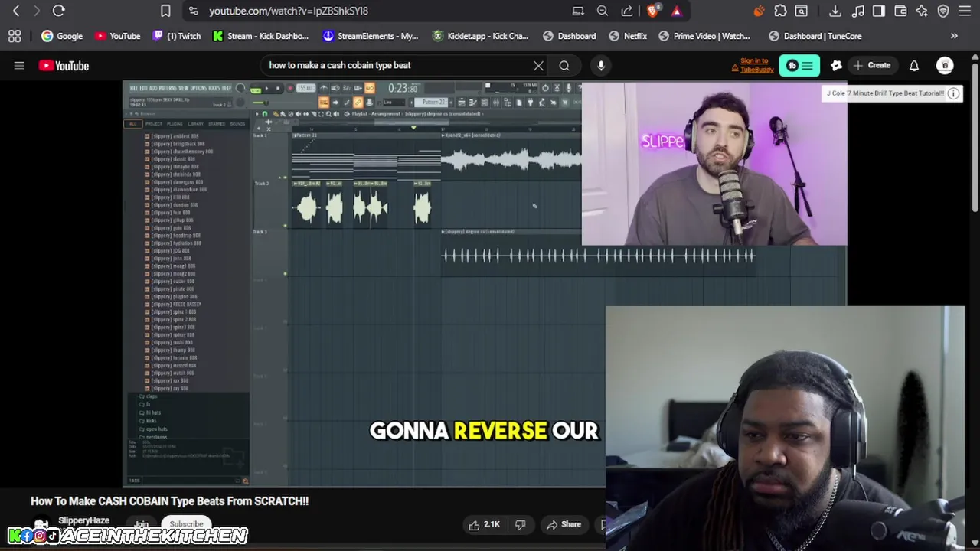The width and height of the screenshot is (980, 551).
Task: Click the Share button under the video
Action: pyautogui.click(x=563, y=524)
